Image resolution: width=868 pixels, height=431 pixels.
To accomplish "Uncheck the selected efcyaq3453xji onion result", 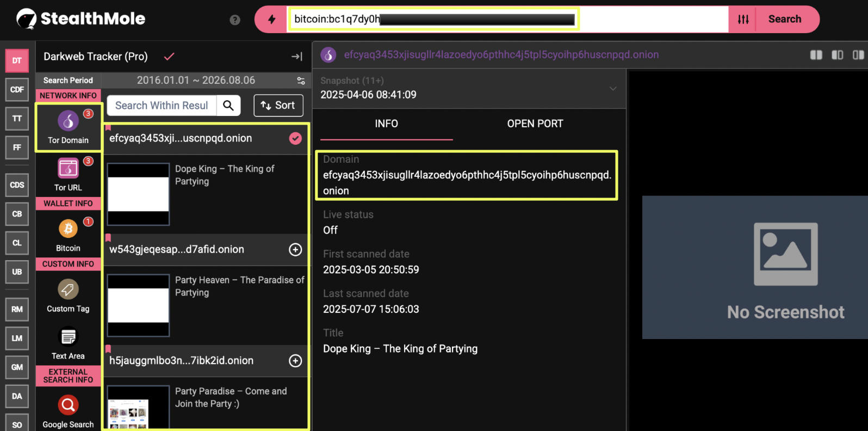I will (x=295, y=138).
